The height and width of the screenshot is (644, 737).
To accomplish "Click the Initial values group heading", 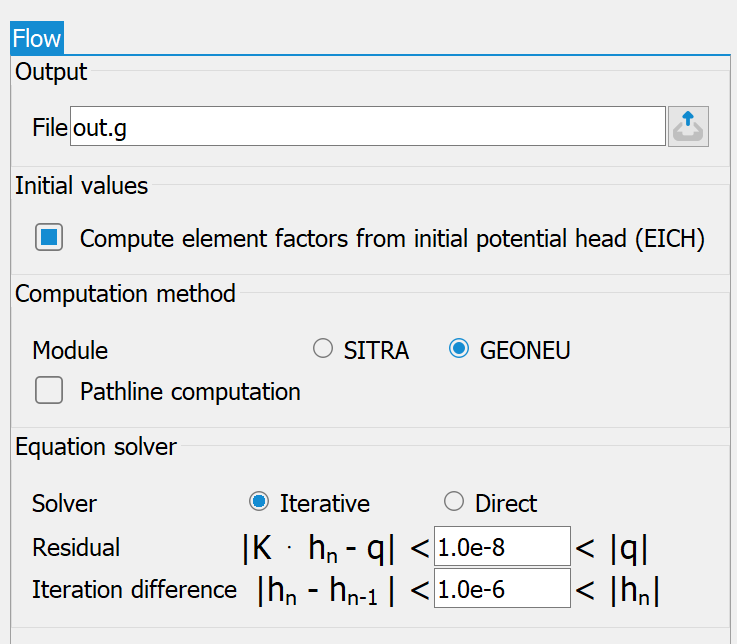I will tap(81, 186).
